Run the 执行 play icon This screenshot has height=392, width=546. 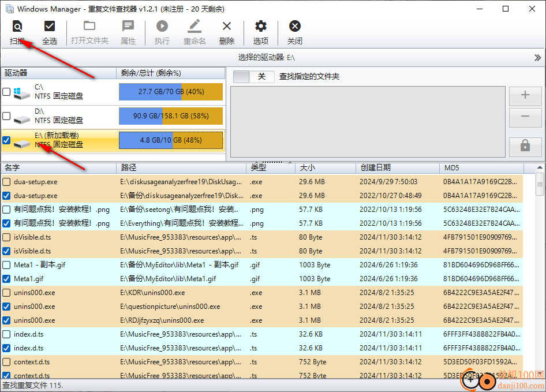coord(162,26)
